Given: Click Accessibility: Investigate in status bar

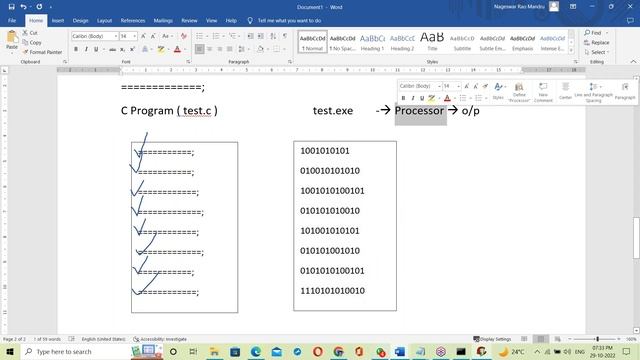Looking at the screenshot, I should tap(160, 339).
